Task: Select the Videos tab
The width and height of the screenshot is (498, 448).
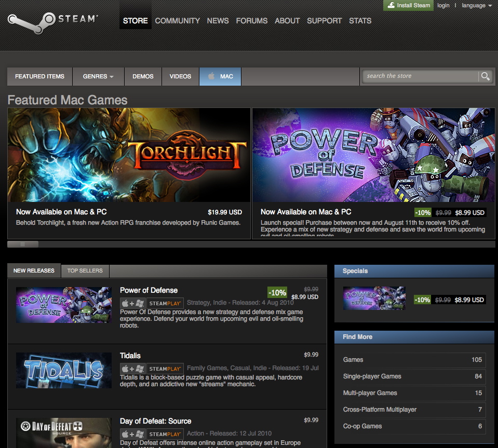Action: (x=180, y=76)
